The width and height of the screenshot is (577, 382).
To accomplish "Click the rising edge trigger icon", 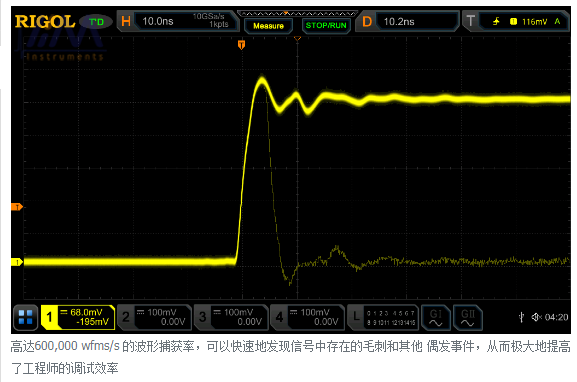I will click(496, 21).
